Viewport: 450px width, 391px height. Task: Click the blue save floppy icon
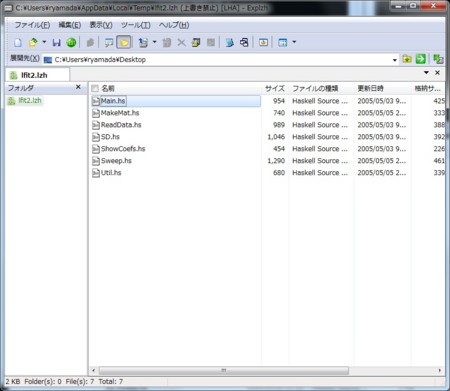[x=57, y=42]
